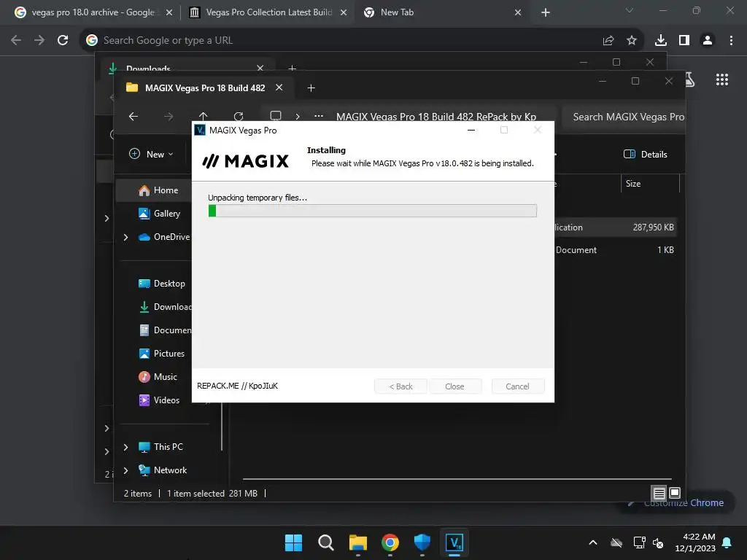
Task: Switch to large thumbnails view icon
Action: (x=675, y=493)
